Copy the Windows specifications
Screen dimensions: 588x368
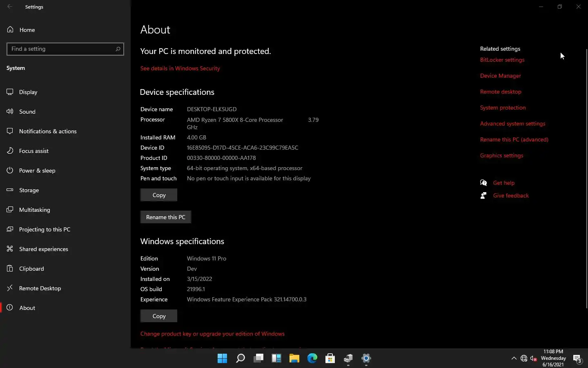pyautogui.click(x=159, y=316)
